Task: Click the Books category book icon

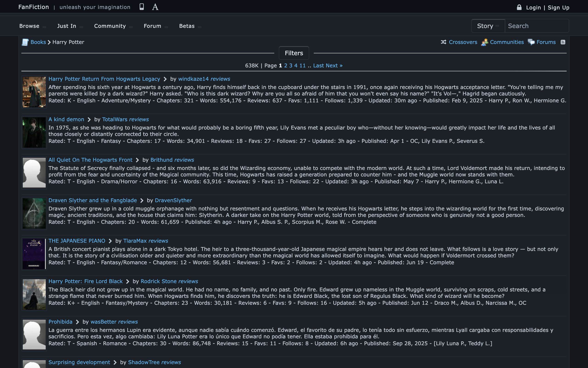Action: coord(25,42)
